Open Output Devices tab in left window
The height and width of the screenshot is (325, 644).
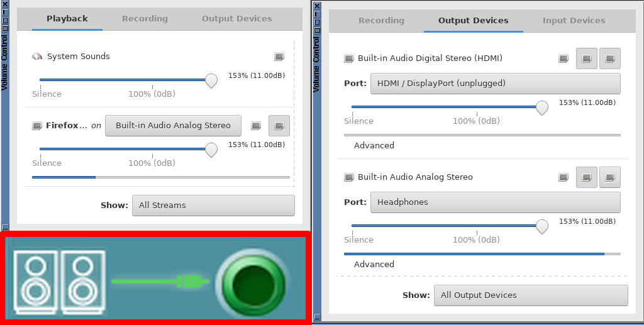point(237,19)
